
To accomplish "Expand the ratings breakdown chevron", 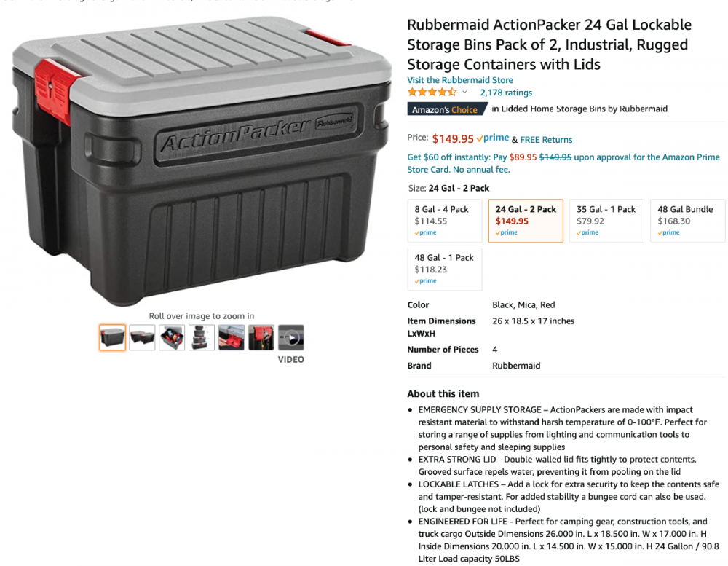I will [x=464, y=92].
